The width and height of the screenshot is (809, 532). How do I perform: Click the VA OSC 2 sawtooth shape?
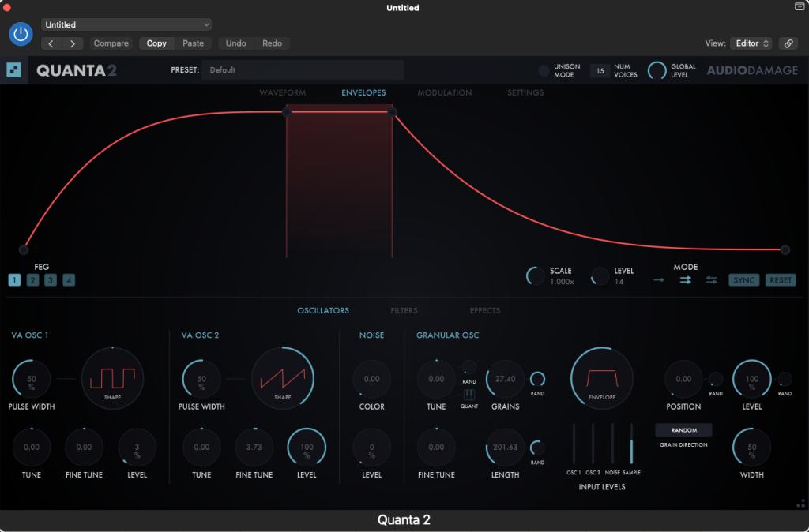(282, 379)
